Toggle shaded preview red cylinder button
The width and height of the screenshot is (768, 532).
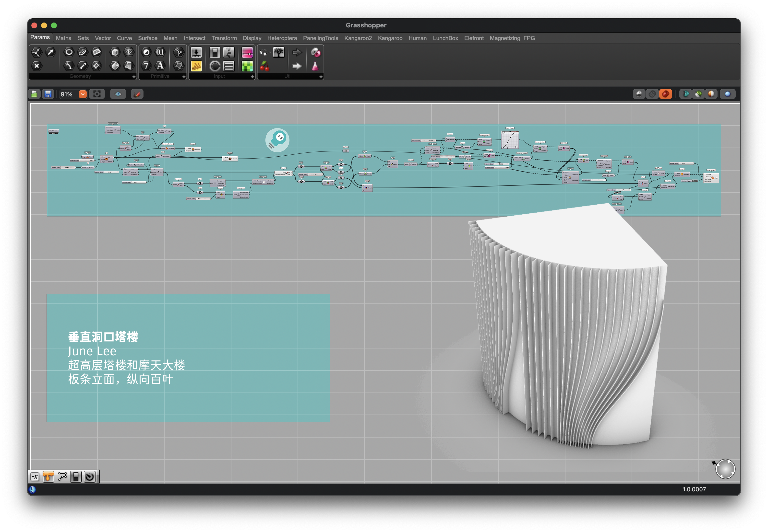pyautogui.click(x=665, y=94)
